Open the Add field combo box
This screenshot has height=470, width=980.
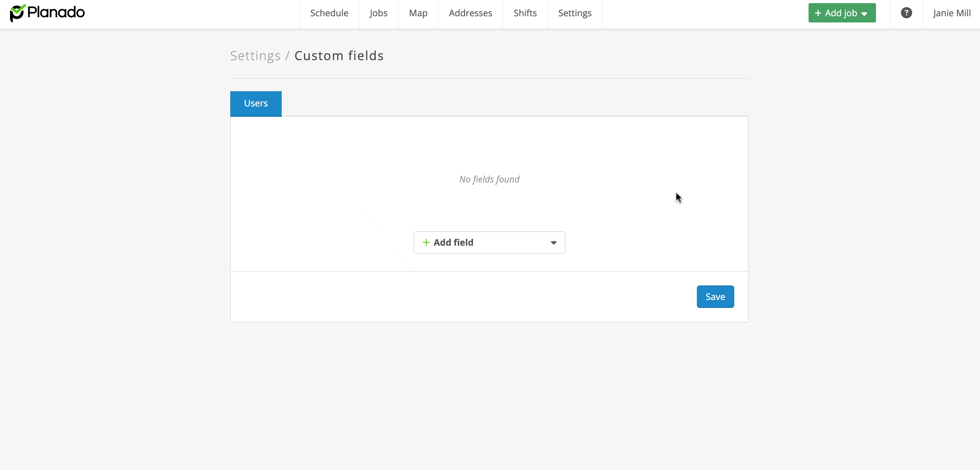click(489, 242)
